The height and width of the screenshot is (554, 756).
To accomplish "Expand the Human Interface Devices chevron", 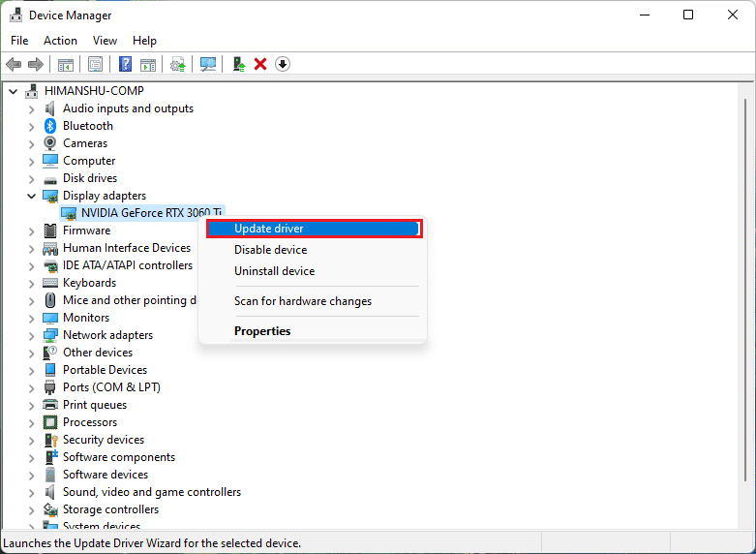I will (31, 249).
